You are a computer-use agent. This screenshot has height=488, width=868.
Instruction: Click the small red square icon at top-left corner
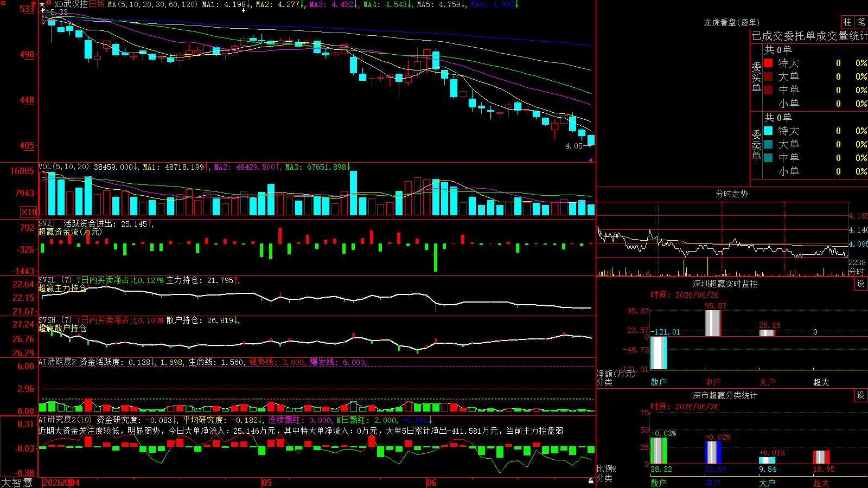pos(2,2)
